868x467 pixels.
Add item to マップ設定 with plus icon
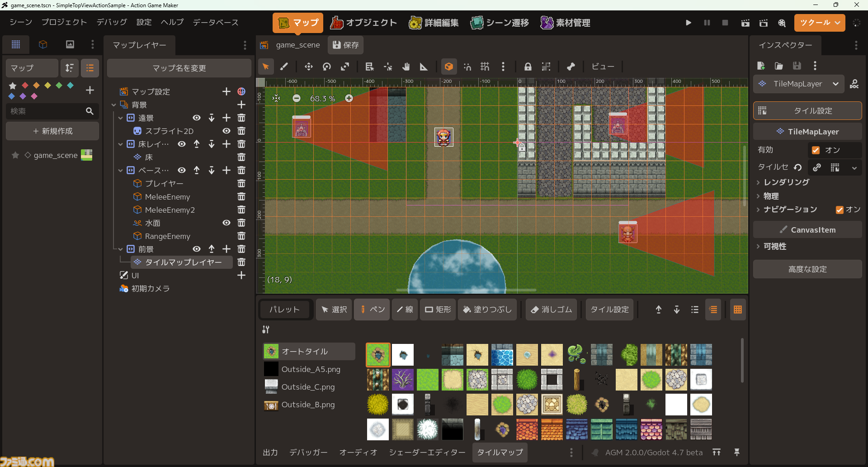click(226, 91)
